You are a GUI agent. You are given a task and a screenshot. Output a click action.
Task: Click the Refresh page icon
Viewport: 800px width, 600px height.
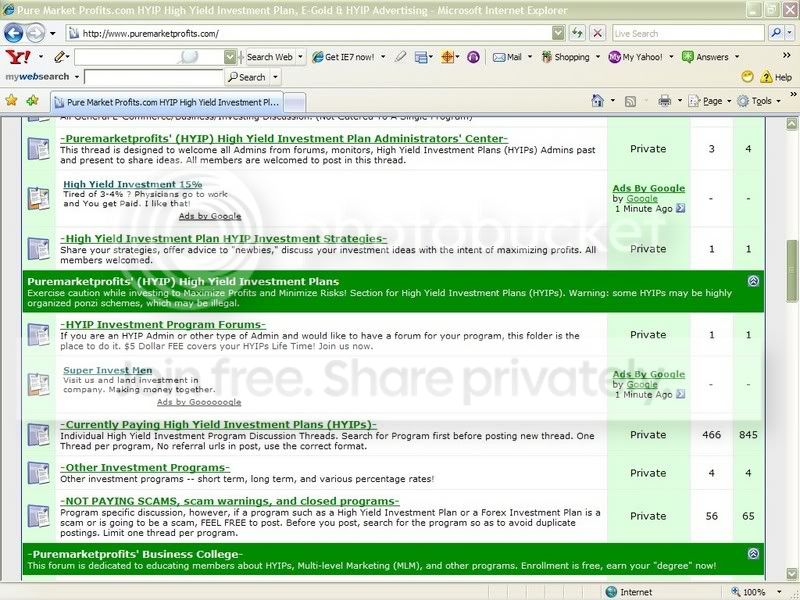tap(578, 34)
